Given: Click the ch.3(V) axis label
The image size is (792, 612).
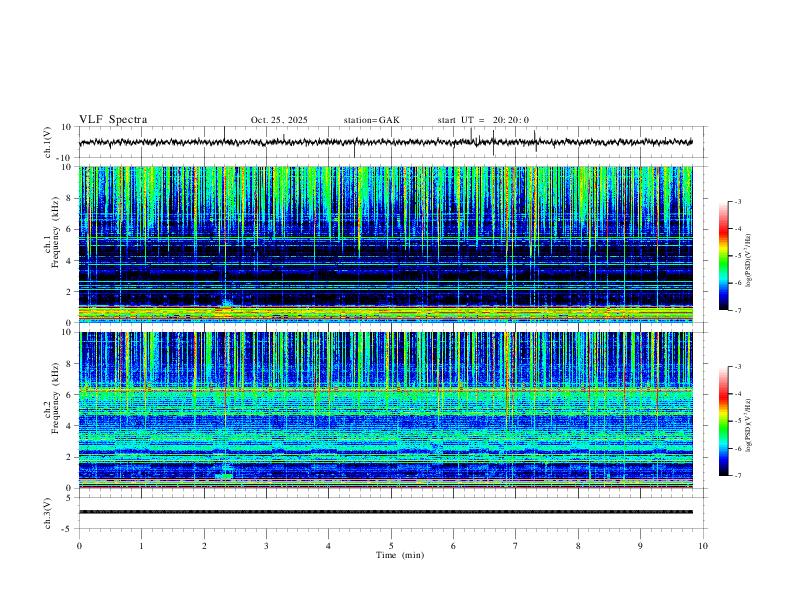Looking at the screenshot, I should tap(47, 513).
